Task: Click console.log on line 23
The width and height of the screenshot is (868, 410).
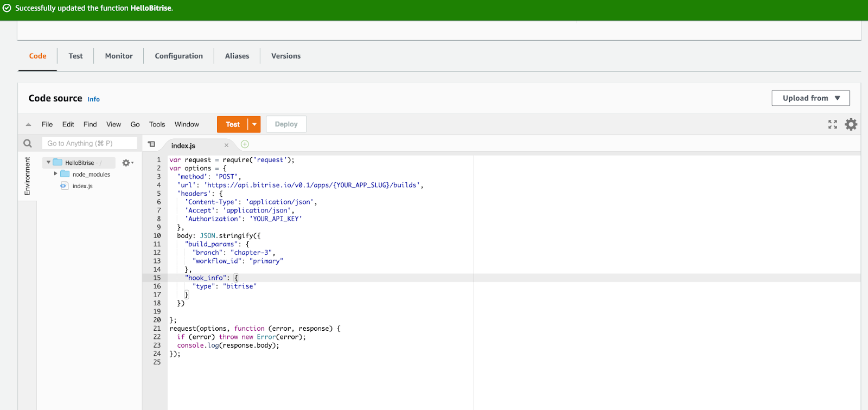Action: point(197,345)
